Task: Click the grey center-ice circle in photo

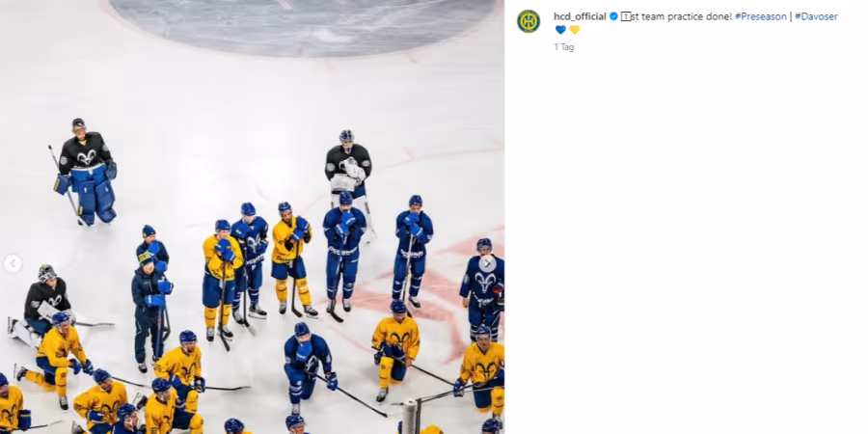Action: click(304, 27)
